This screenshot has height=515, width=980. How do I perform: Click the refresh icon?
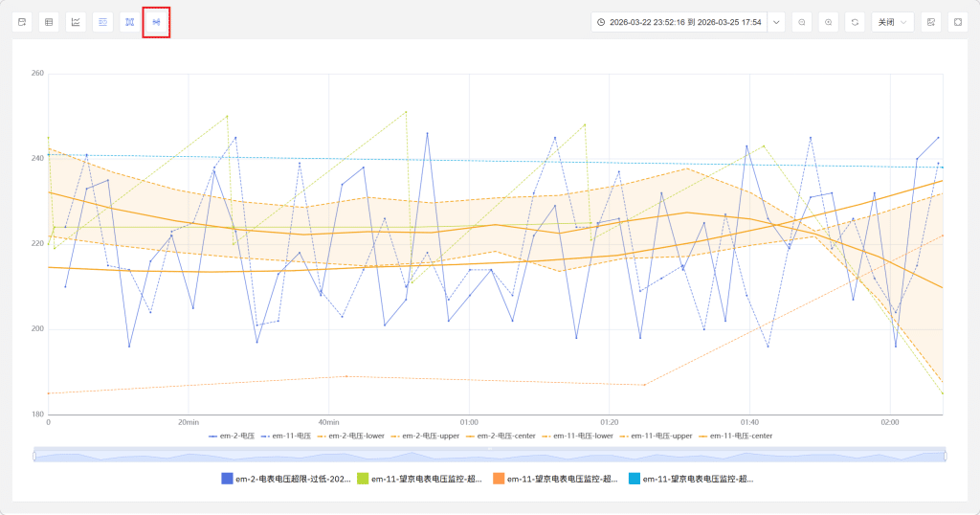click(x=855, y=22)
